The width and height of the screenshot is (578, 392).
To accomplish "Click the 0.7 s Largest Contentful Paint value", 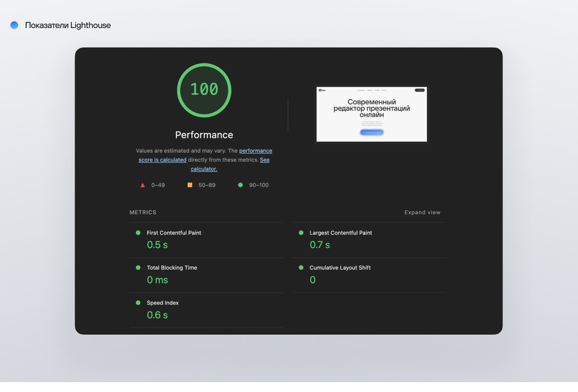I will coord(320,245).
